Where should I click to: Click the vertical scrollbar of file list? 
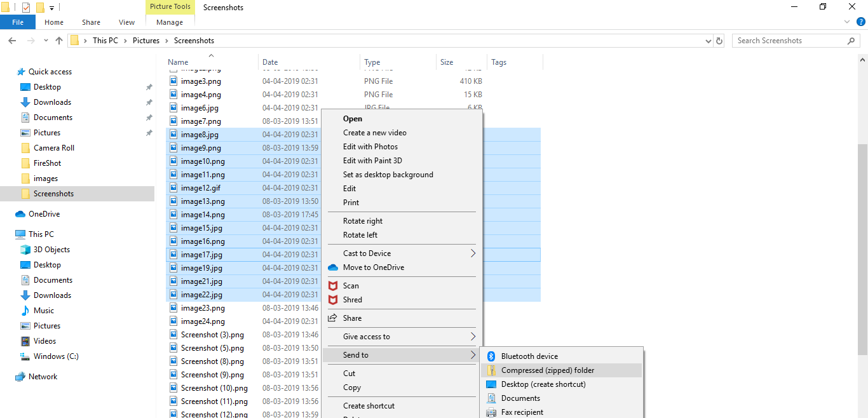tap(862, 248)
